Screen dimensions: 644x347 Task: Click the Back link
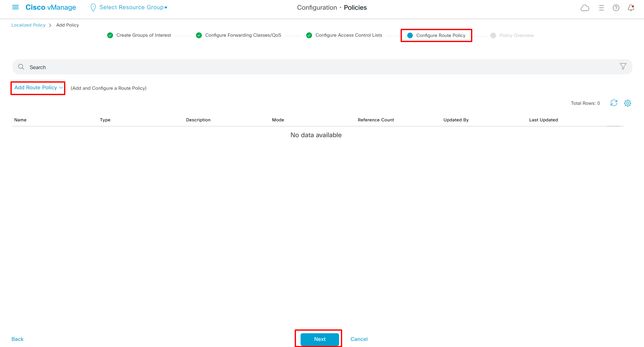pyautogui.click(x=17, y=339)
